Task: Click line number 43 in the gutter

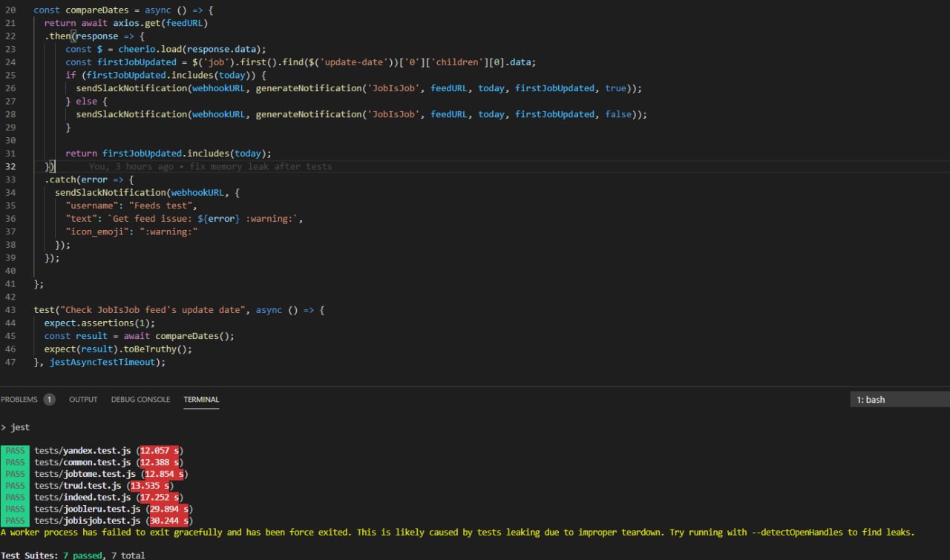Action: pos(10,310)
